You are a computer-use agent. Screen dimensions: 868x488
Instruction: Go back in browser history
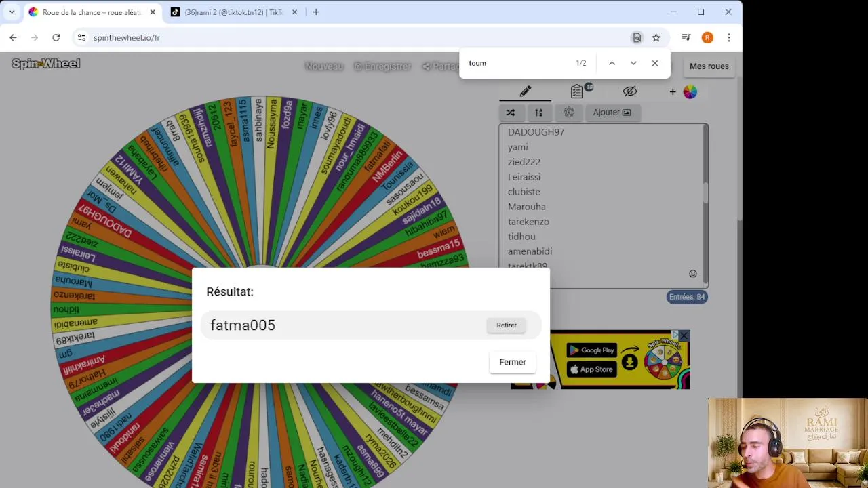[14, 38]
